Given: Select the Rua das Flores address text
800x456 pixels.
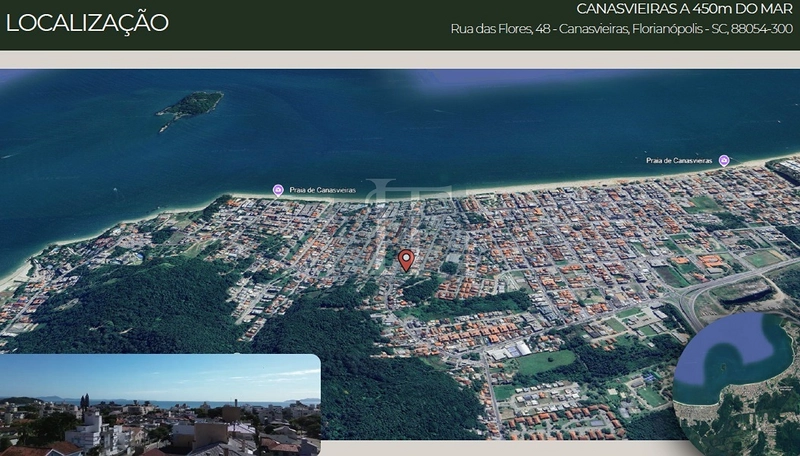Looking at the screenshot, I should 621,29.
